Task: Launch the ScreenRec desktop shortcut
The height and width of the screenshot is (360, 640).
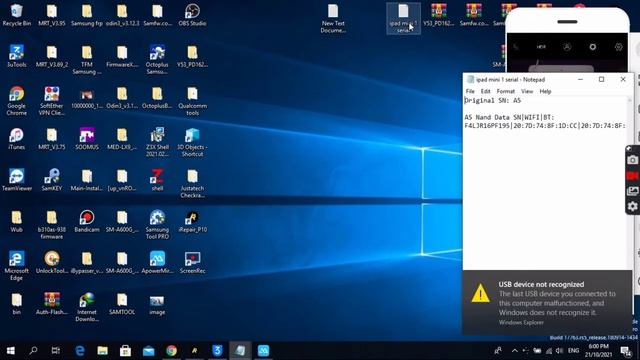Action: (x=192, y=262)
